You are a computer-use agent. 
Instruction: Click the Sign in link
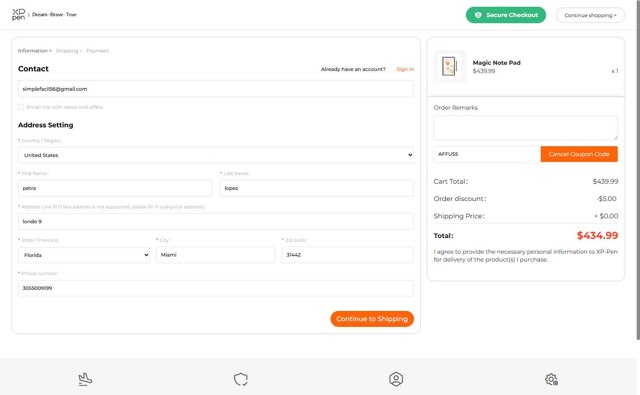coord(405,69)
